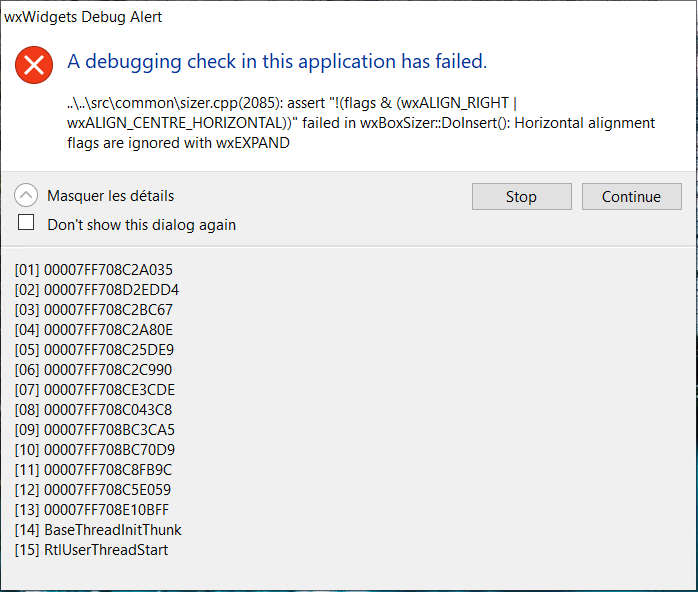Viewport: 698px width, 592px height.
Task: Check the Don't show this dialog again box
Action: [x=26, y=222]
